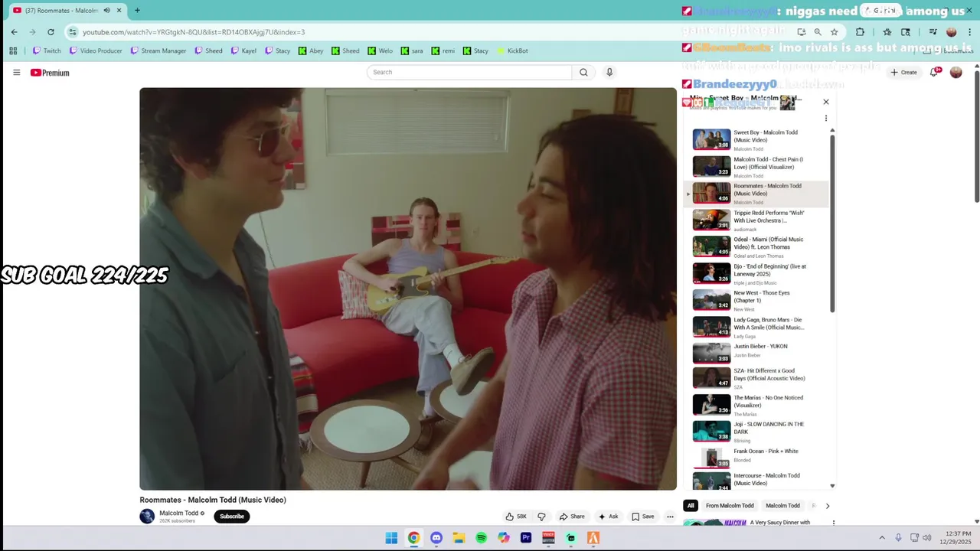Play SZA Hit Different x Good Days

pos(754,378)
